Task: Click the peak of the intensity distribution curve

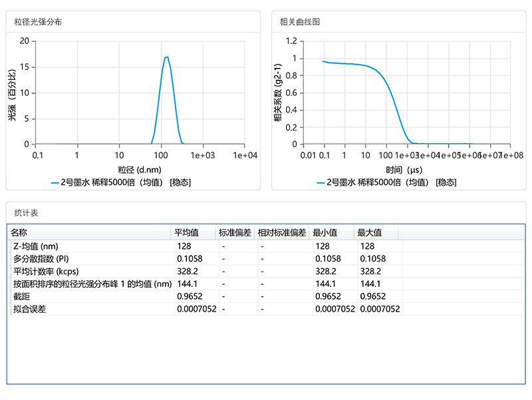Action: coord(166,59)
